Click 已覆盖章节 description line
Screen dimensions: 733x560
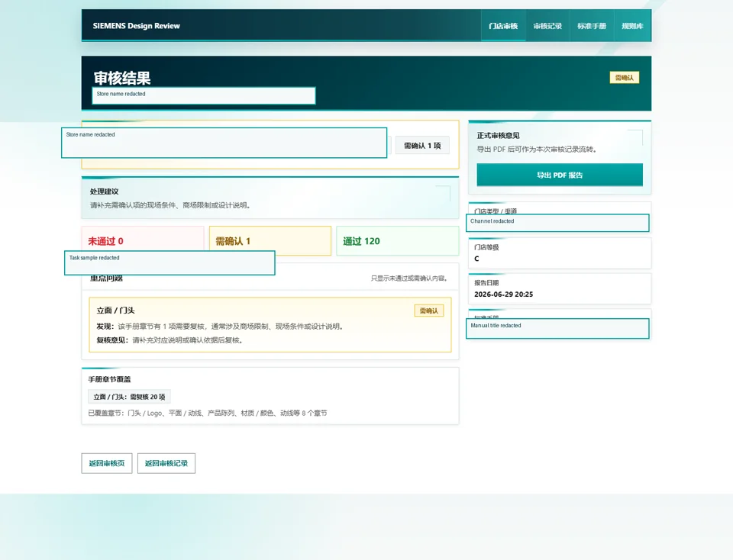point(208,413)
